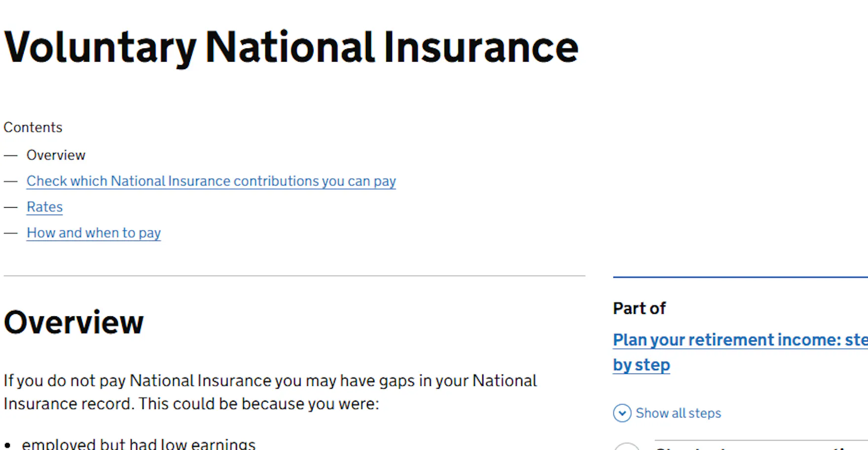Click the Contents heading
The height and width of the screenshot is (450, 868).
33,127
